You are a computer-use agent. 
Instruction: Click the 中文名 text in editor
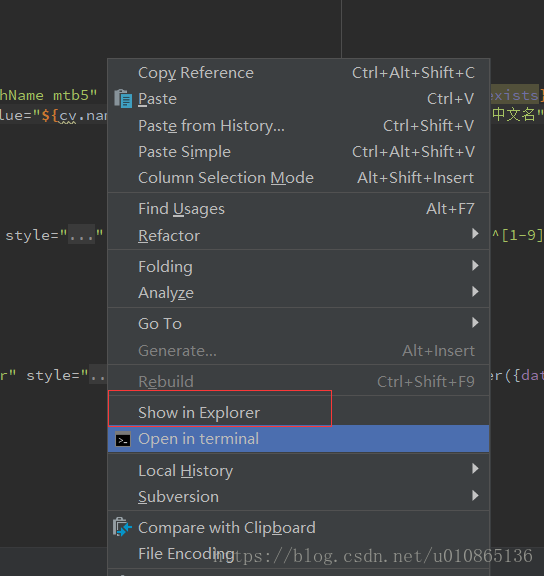pos(514,114)
